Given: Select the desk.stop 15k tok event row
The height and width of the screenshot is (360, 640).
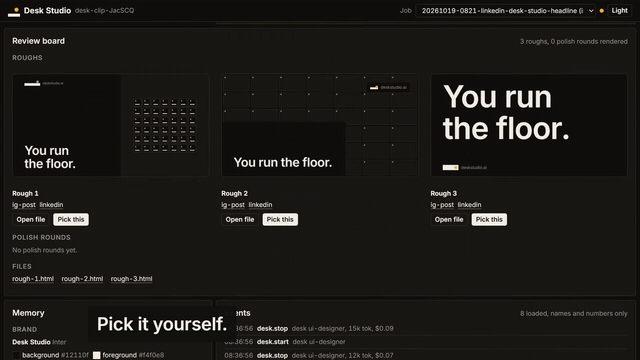Looking at the screenshot, I should (426, 329).
